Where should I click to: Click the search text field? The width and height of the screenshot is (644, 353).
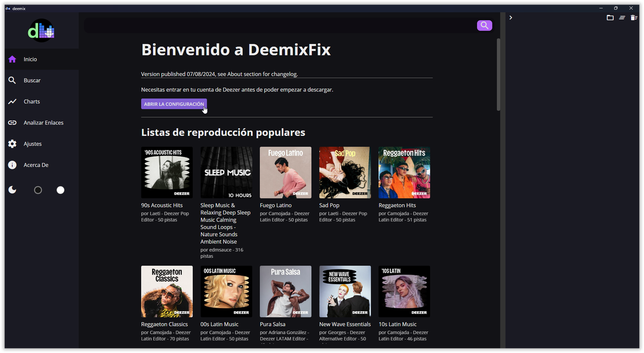280,25
